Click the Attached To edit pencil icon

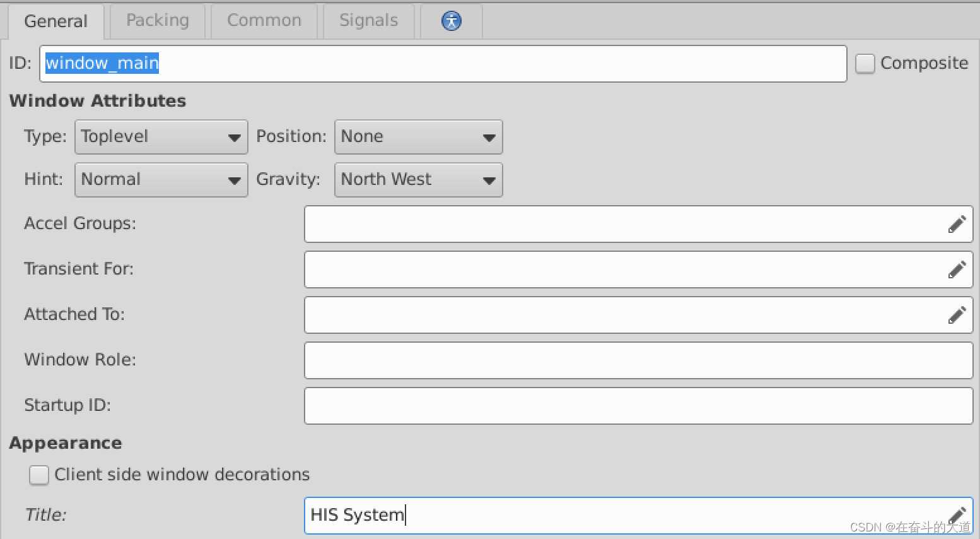point(957,315)
